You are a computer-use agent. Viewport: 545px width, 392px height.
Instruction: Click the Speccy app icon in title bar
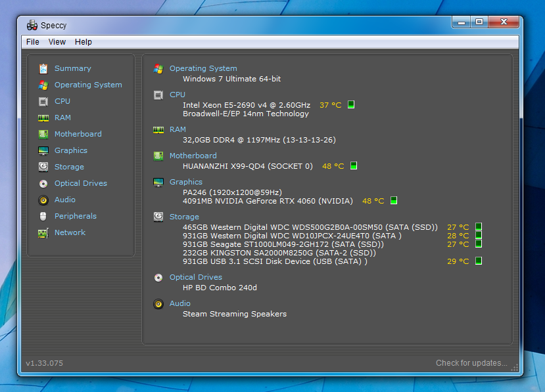[x=32, y=26]
